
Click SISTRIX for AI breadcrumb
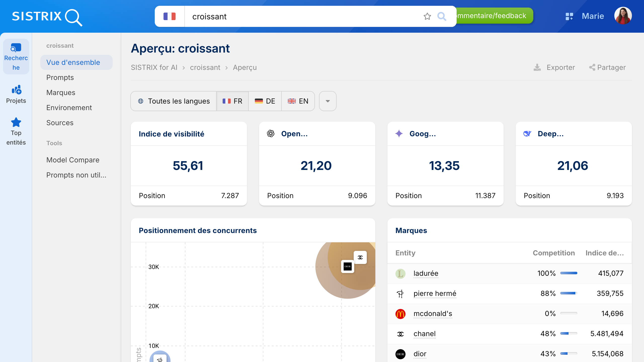(x=154, y=67)
